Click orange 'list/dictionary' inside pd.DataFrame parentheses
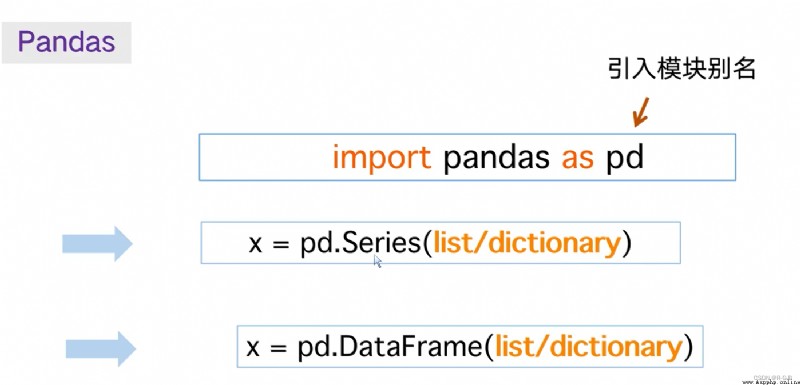This screenshot has height=385, width=800. click(x=589, y=348)
